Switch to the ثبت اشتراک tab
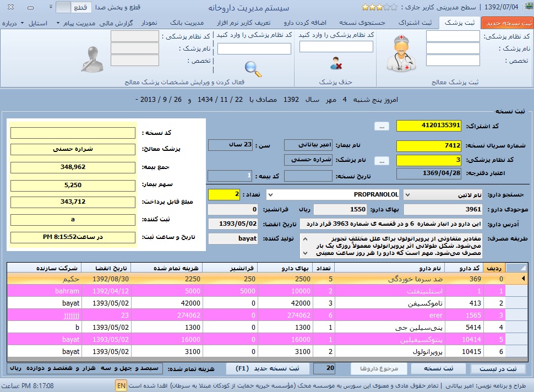The image size is (534, 392). click(x=421, y=23)
